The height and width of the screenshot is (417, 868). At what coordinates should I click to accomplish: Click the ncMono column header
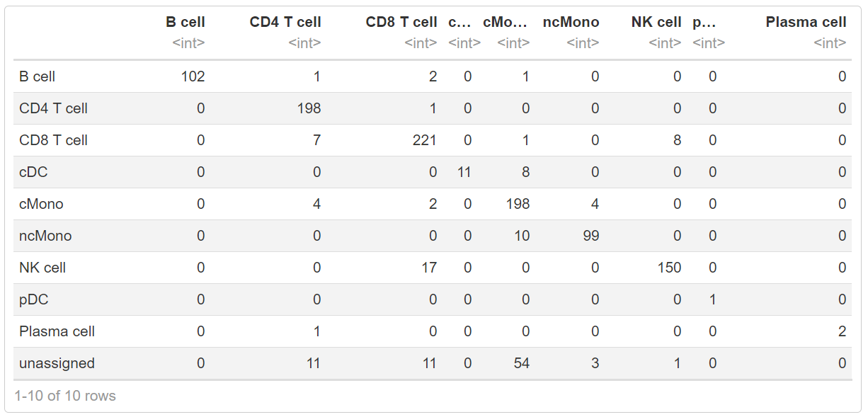pos(571,22)
